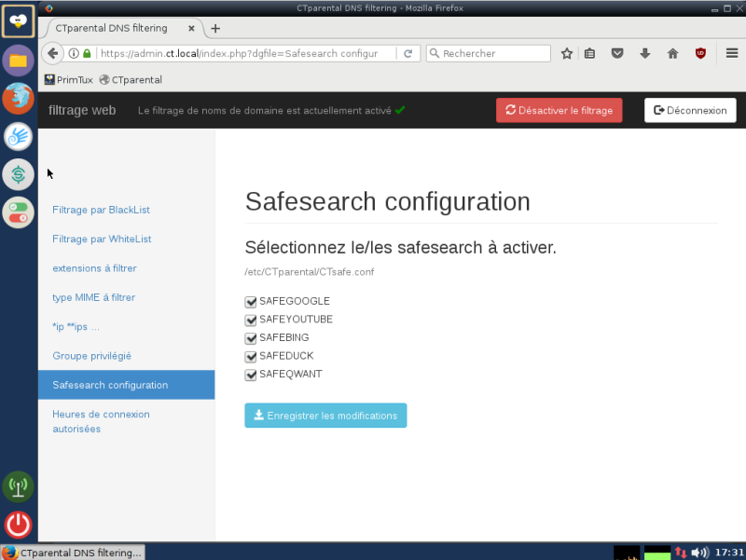The width and height of the screenshot is (746, 560).
Task: Open the bookmarks list icon
Action: [589, 54]
